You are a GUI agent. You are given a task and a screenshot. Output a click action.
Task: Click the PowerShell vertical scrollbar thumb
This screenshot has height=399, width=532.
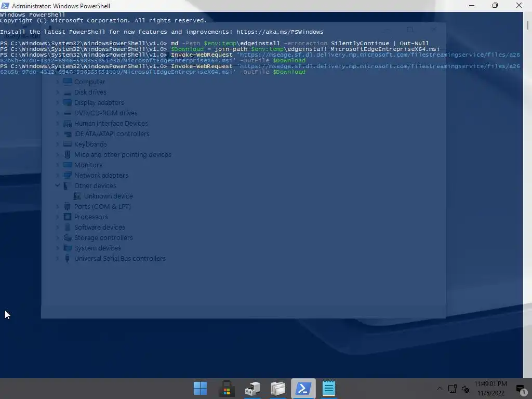(x=528, y=25)
